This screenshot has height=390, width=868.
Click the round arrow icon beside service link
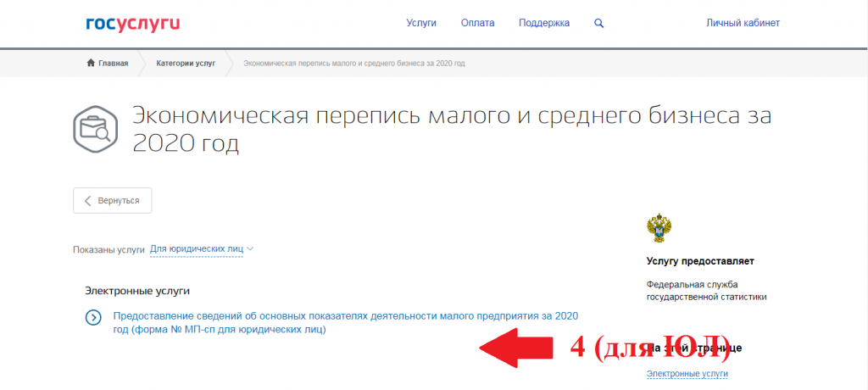[93, 317]
